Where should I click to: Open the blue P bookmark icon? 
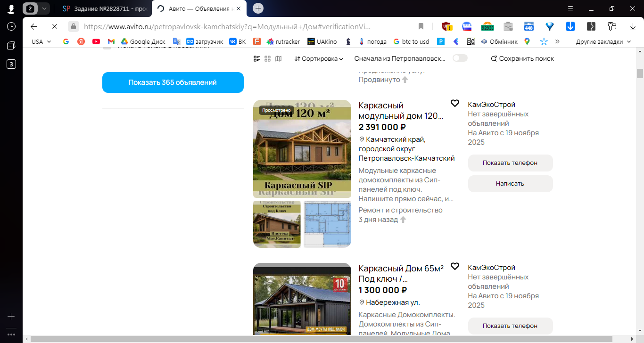(441, 41)
